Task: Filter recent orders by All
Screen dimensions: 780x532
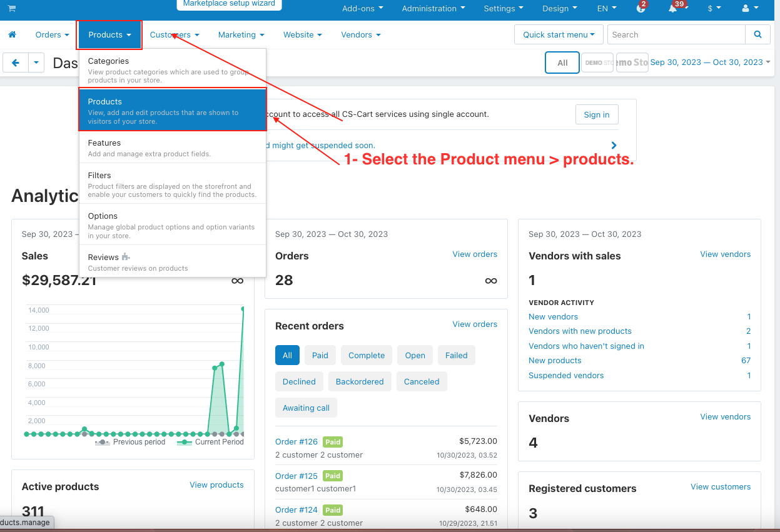Action: (287, 355)
